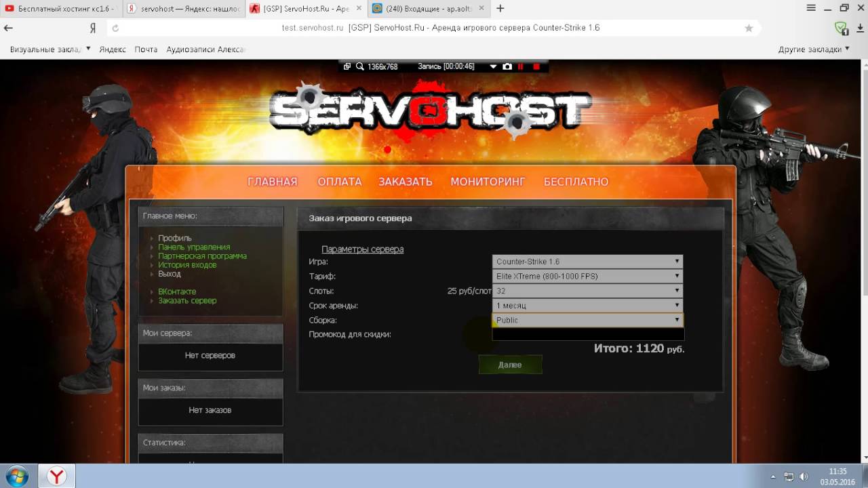Open 'Партнерская программа' sidebar link

(x=202, y=256)
